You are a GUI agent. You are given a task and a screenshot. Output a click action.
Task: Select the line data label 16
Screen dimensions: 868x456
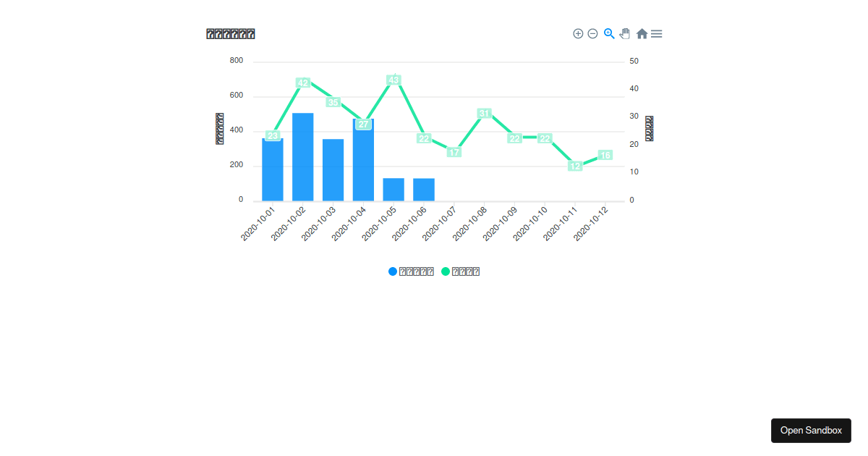click(605, 156)
